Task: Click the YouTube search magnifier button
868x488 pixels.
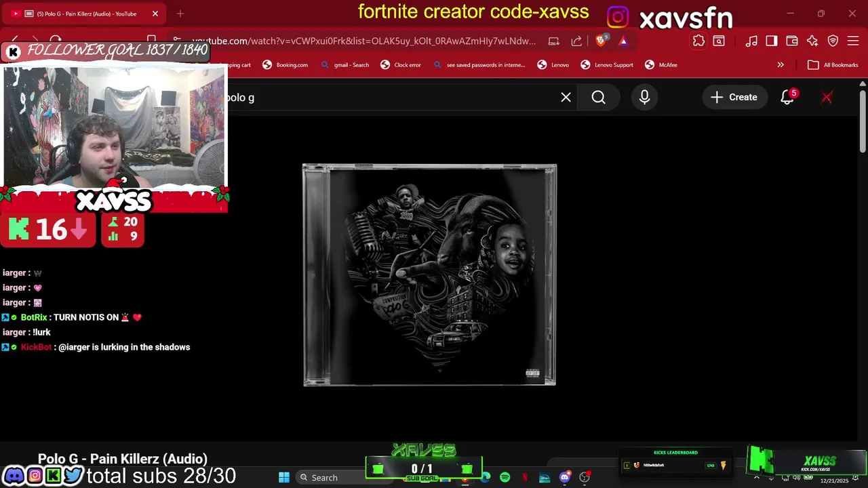Action: click(x=598, y=98)
